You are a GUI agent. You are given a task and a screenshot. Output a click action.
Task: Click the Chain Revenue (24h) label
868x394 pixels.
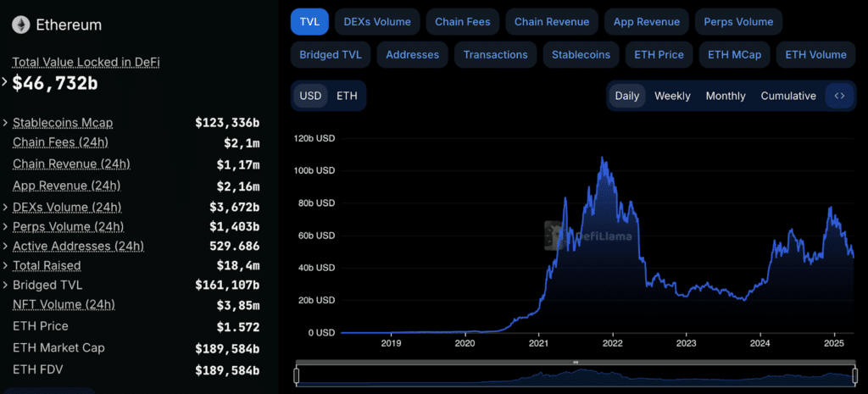point(71,164)
